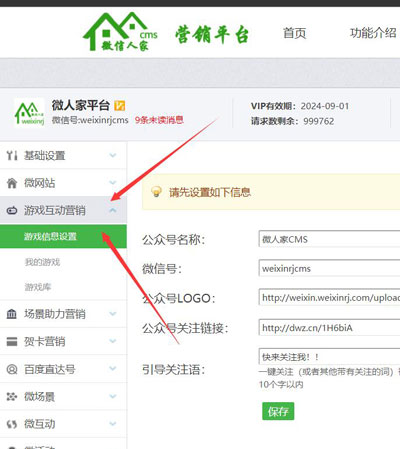
Task: Click the 微信人家 CMS house logo
Action: pos(120,32)
